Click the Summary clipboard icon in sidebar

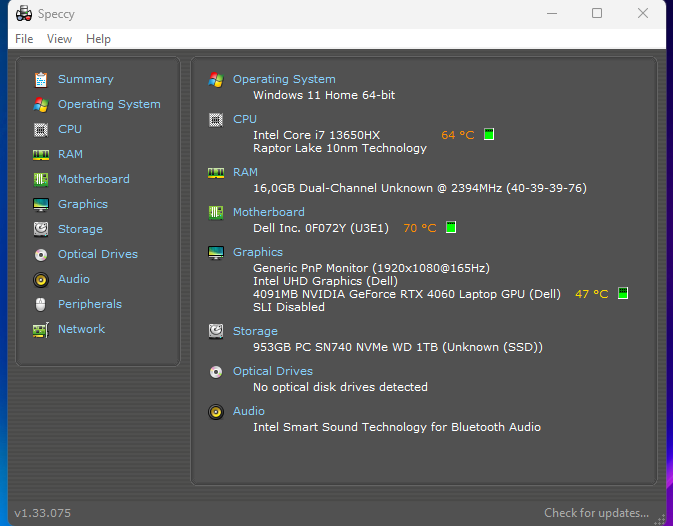(41, 80)
